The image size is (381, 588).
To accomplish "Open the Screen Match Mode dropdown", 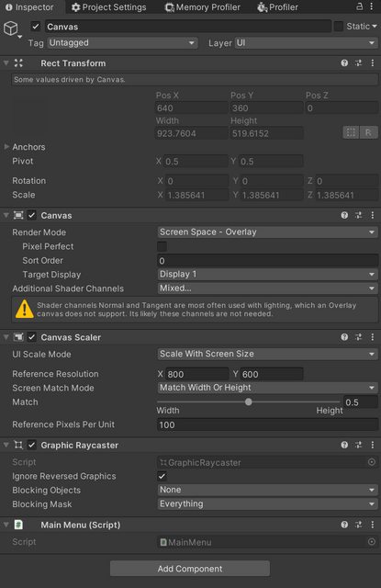I will (x=267, y=388).
